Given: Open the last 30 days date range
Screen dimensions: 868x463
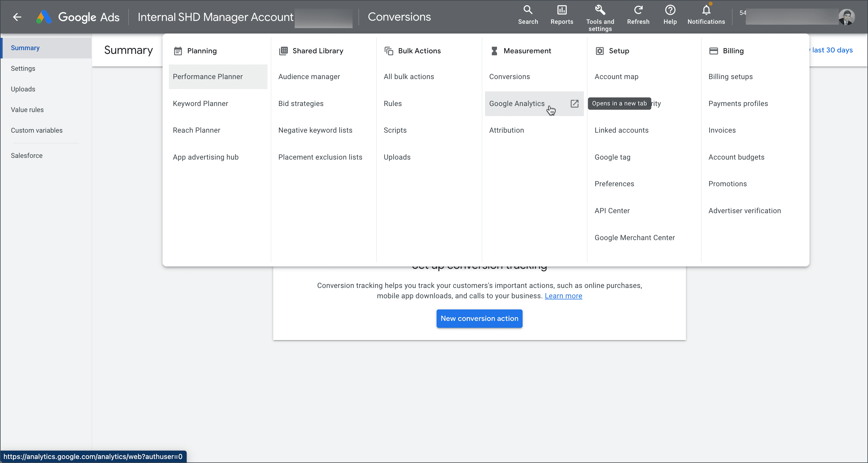Looking at the screenshot, I should tap(832, 50).
